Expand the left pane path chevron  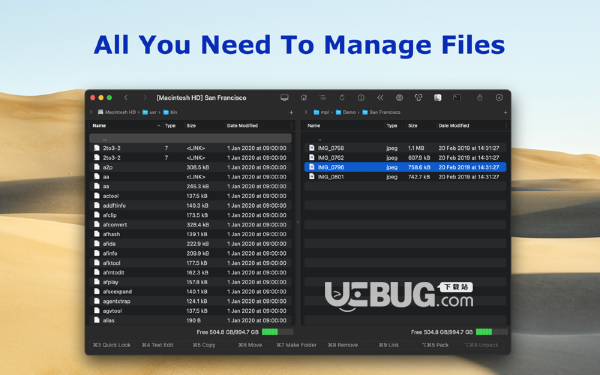[91, 112]
